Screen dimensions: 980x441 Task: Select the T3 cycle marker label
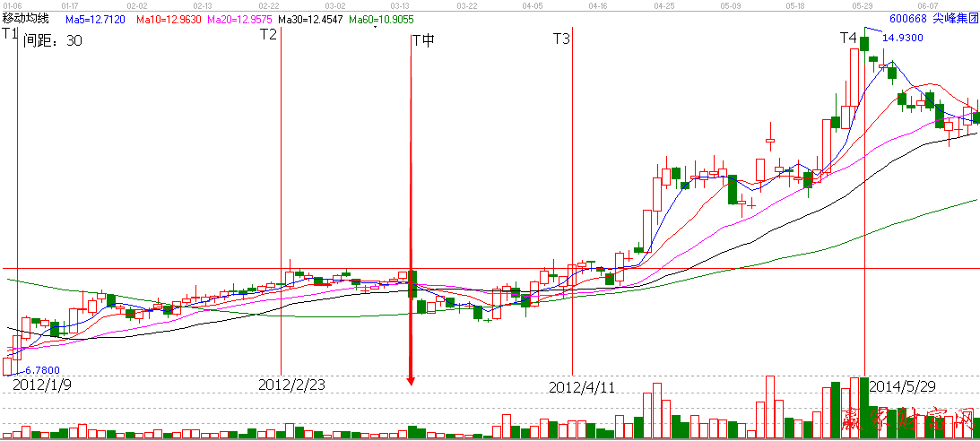(x=560, y=39)
